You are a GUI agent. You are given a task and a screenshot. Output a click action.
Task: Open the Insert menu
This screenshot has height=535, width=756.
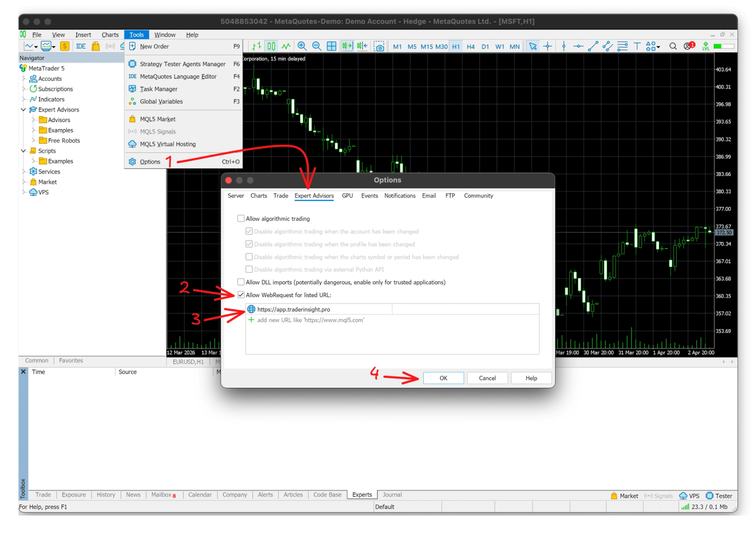pyautogui.click(x=83, y=35)
